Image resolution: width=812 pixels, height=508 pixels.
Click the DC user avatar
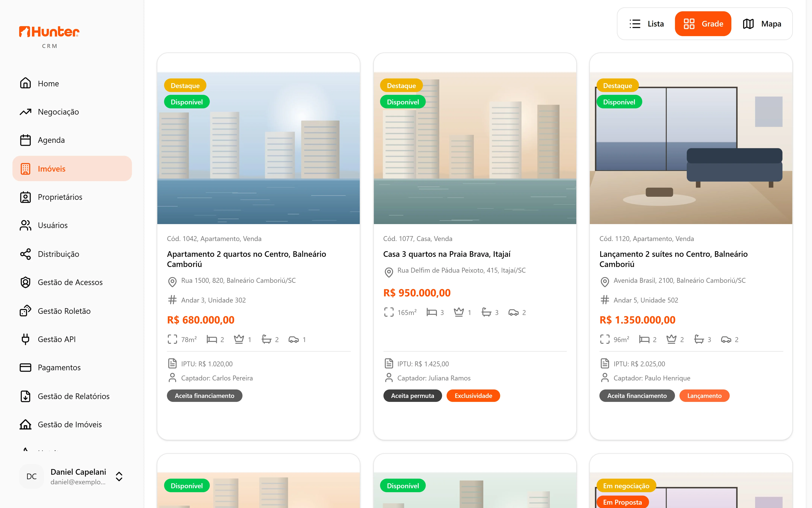click(32, 476)
